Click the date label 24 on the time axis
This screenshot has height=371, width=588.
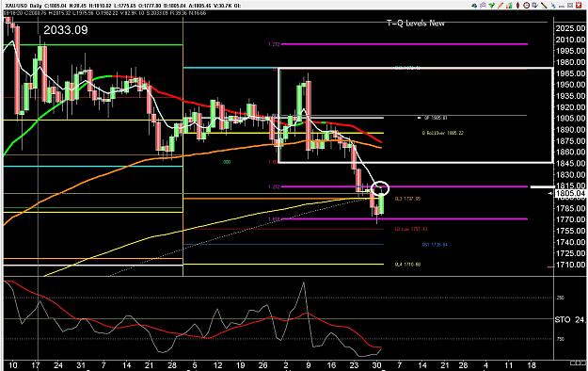pos(58,365)
